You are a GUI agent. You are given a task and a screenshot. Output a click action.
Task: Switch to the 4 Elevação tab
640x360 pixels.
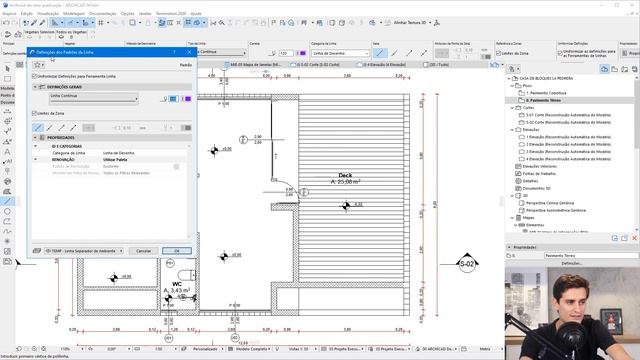[382, 64]
